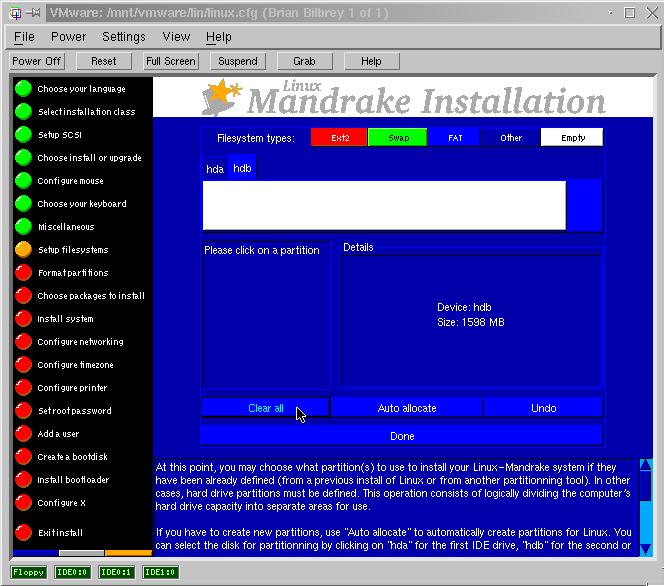
Task: Click the Floppy device status indicator
Action: (x=27, y=572)
